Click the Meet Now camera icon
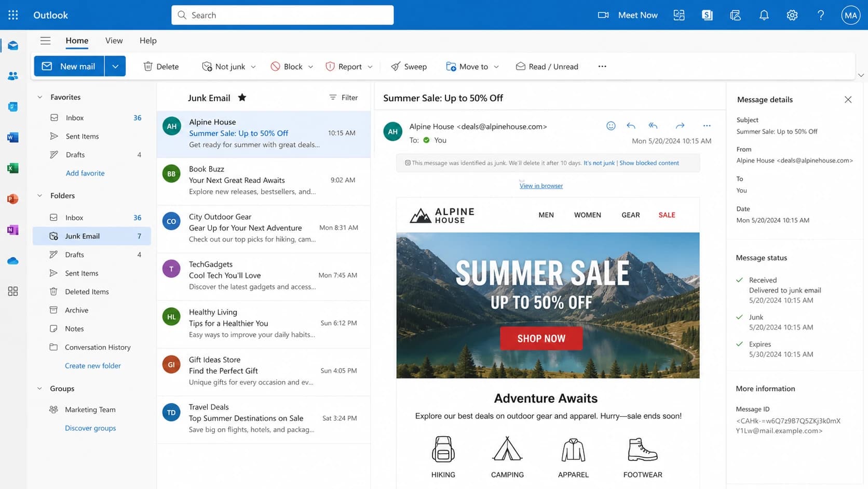Viewport: 868px width, 489px height. pyautogui.click(x=603, y=15)
